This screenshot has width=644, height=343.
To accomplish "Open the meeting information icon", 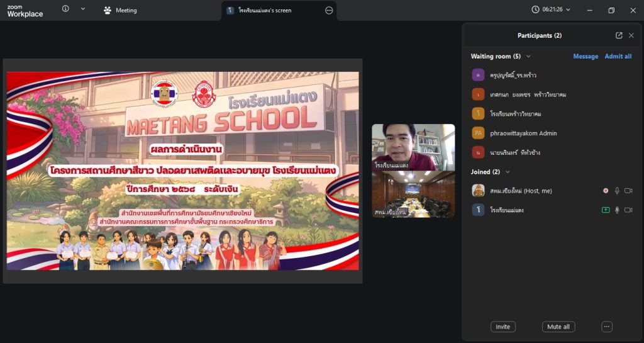I will click(x=65, y=9).
